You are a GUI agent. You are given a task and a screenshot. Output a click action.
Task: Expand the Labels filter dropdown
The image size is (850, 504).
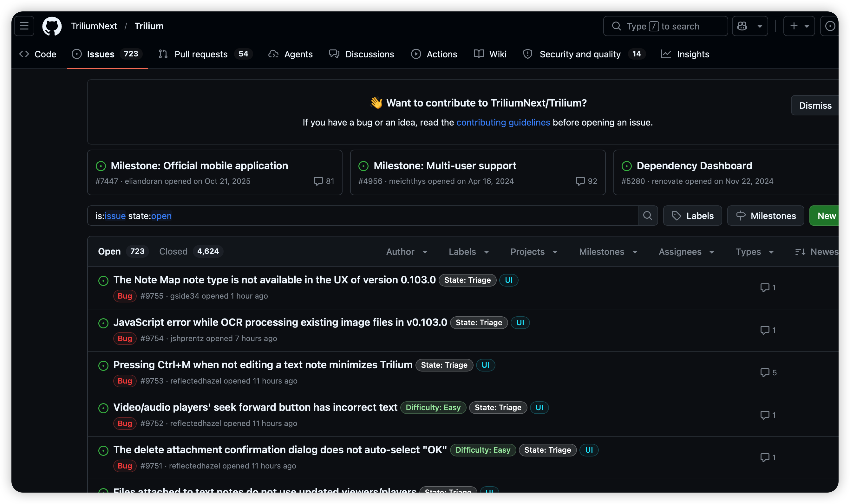pos(469,252)
